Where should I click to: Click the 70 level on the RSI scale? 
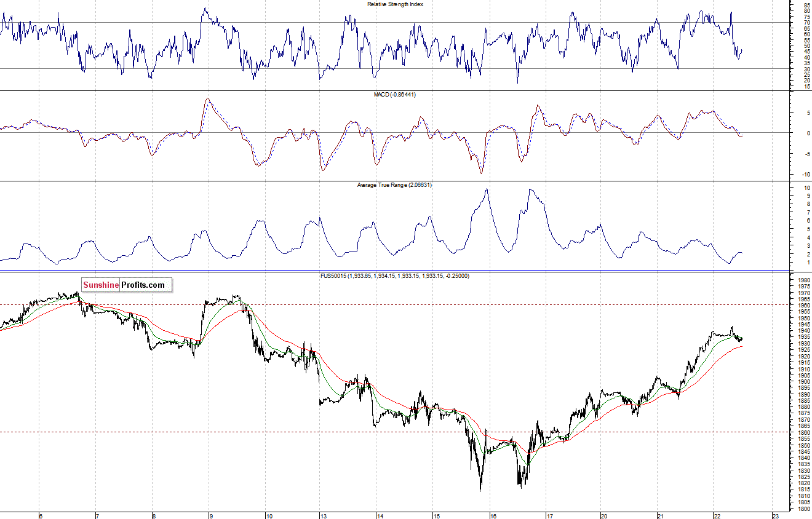click(806, 22)
